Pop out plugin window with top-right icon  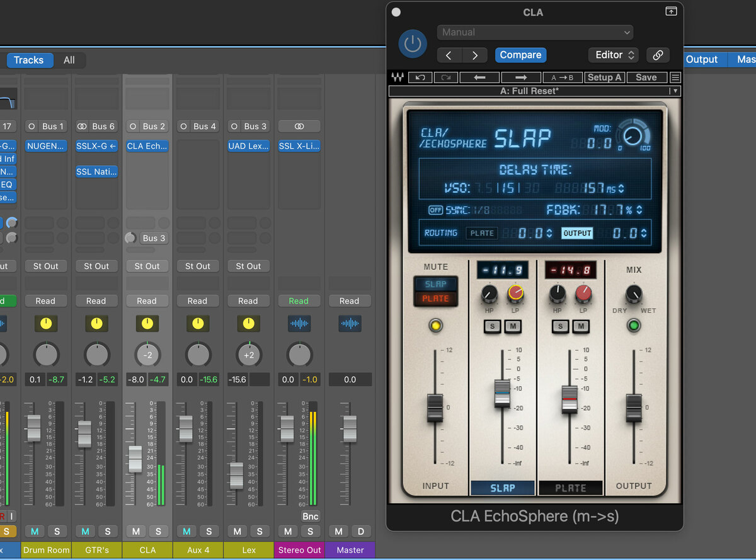(670, 11)
